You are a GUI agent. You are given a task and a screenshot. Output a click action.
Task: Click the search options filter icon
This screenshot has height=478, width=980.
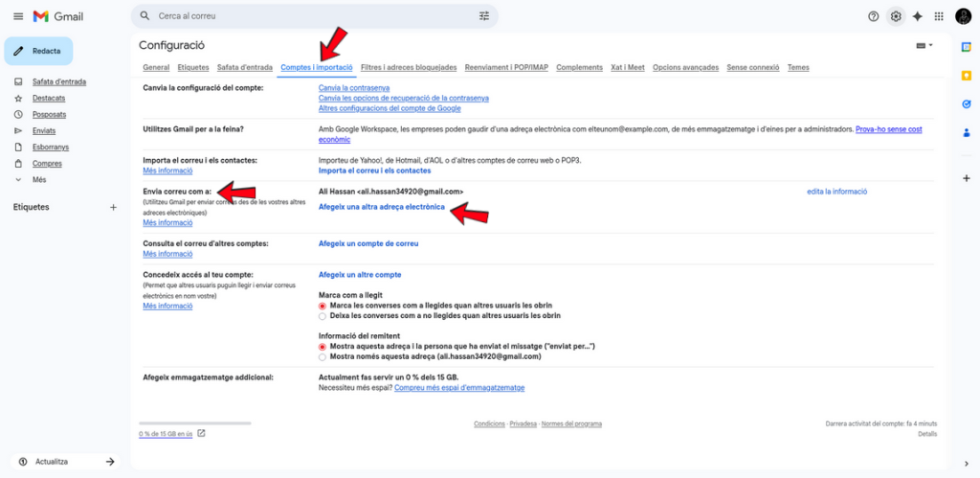pos(484,16)
